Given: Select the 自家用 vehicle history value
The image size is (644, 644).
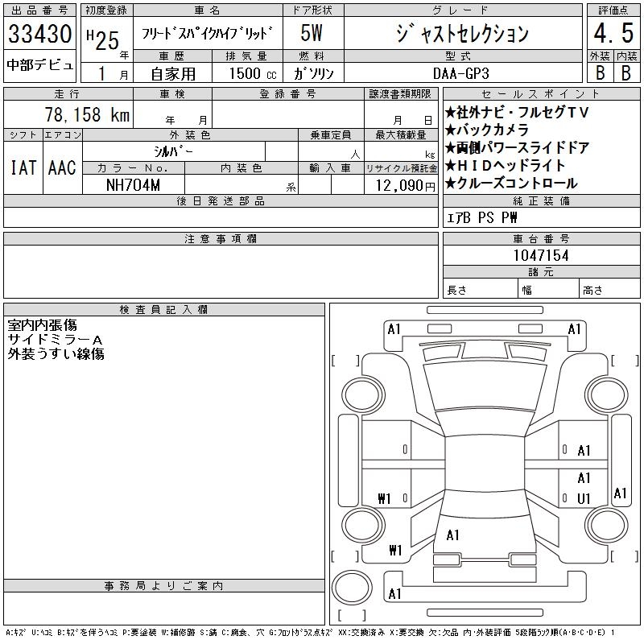Looking at the screenshot, I should 173,74.
